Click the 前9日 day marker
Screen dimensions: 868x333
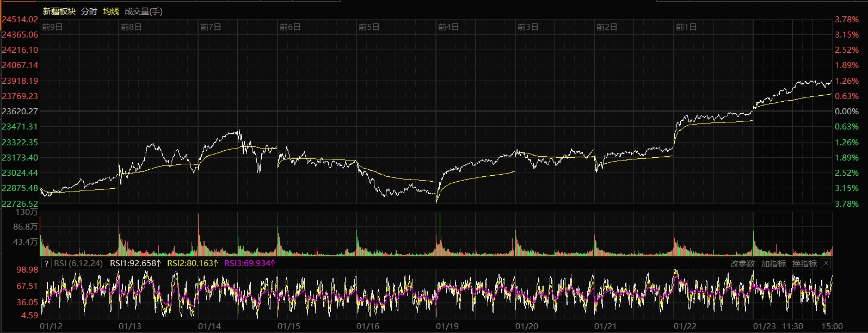click(52, 27)
